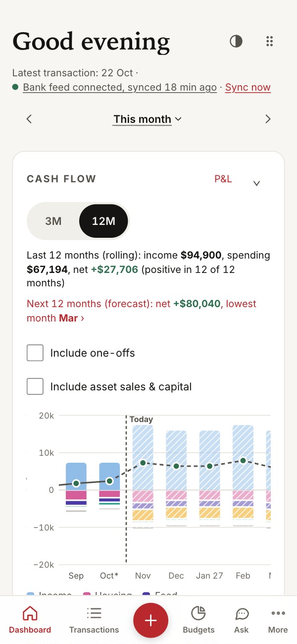Click the Oct income bar in chart
Screen dimensions: 297x644
109,476
